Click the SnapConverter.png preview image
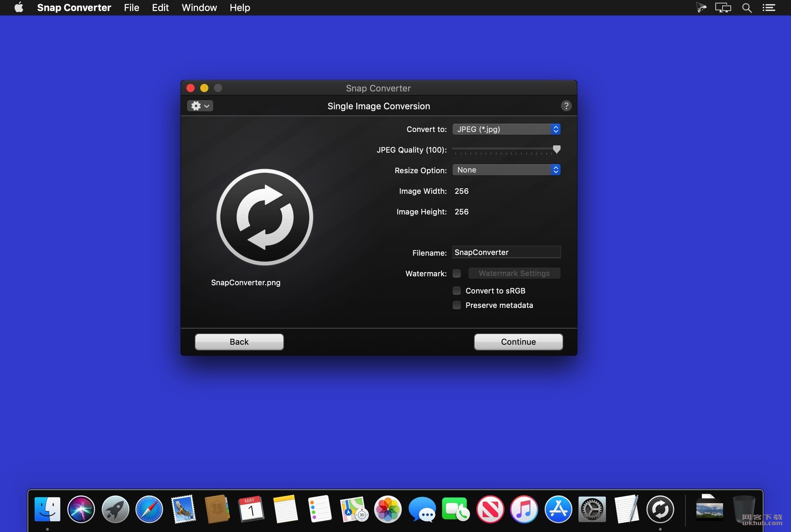 click(x=264, y=217)
